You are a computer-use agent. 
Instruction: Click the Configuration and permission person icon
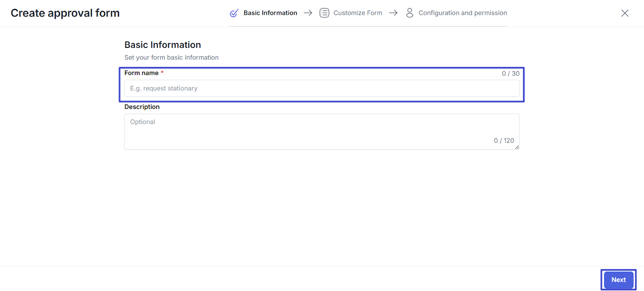tap(409, 13)
